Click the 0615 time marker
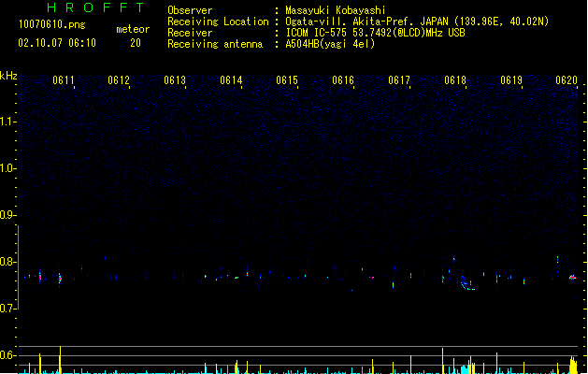Screen dimensions: 588x374 pyautogui.click(x=287, y=80)
